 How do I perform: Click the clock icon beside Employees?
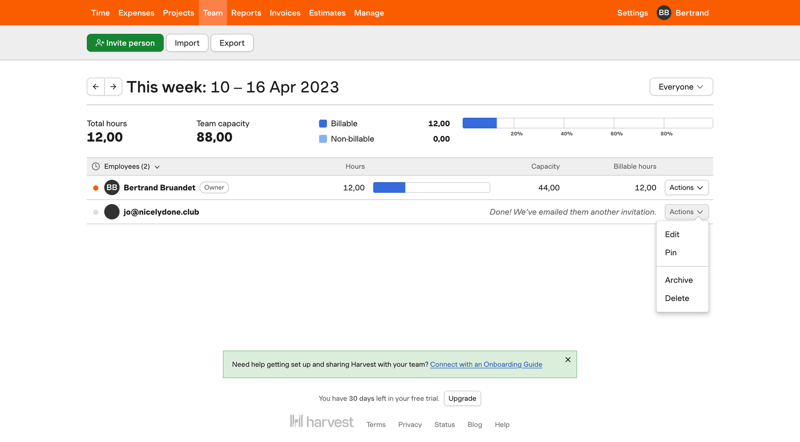coord(95,166)
